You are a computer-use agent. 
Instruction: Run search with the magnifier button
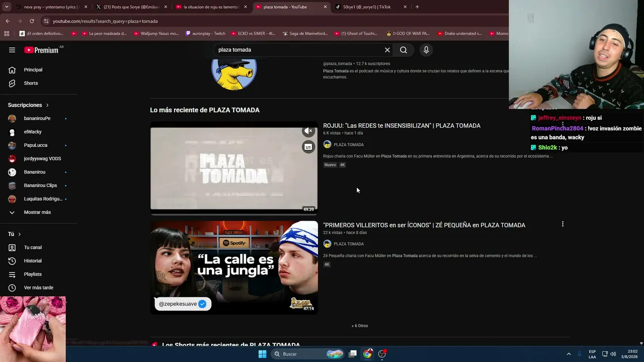(x=404, y=50)
